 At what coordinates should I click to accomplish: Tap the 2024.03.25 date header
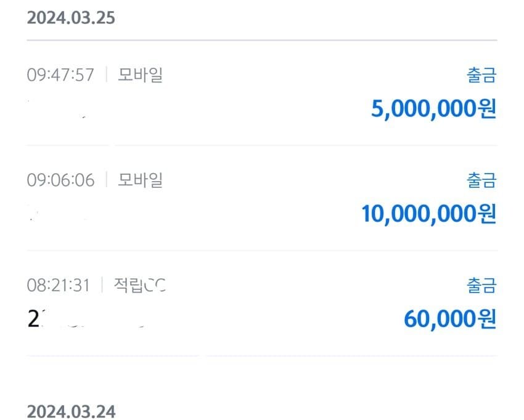pyautogui.click(x=71, y=17)
